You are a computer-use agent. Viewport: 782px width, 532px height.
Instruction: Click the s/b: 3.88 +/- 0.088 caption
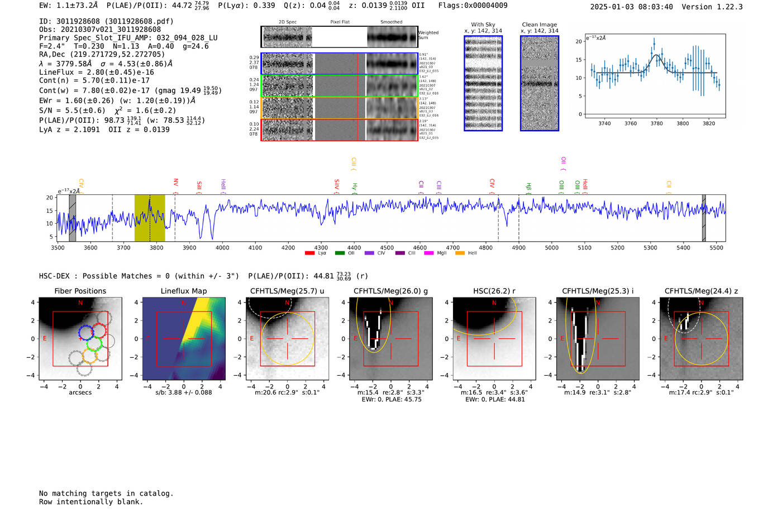pos(184,392)
